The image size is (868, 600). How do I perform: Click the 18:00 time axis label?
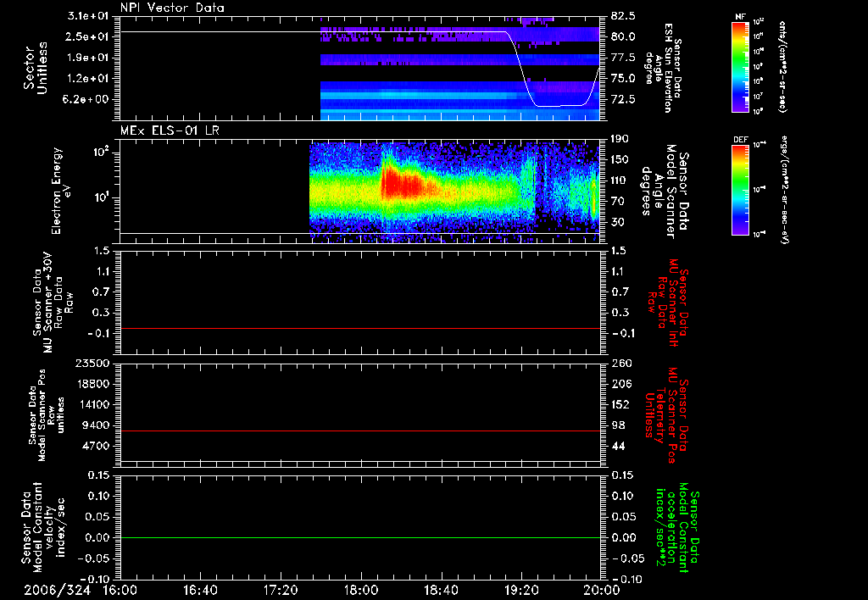(361, 590)
